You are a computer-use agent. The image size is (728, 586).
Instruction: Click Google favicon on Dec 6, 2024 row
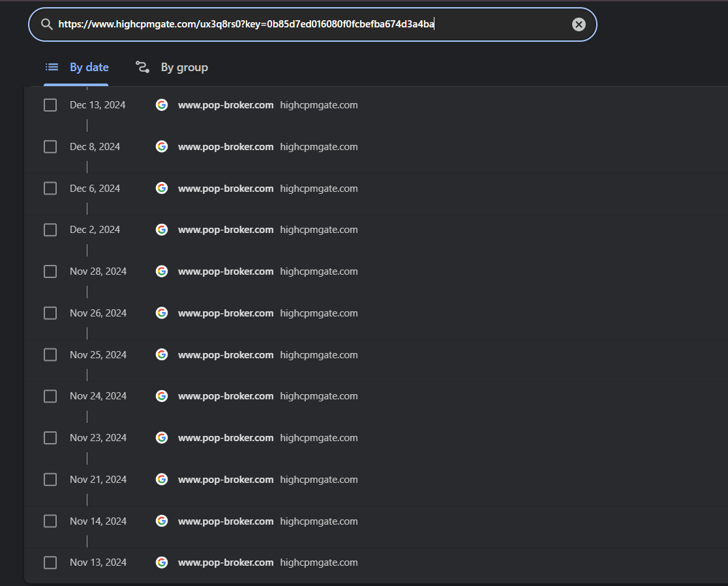pos(162,188)
